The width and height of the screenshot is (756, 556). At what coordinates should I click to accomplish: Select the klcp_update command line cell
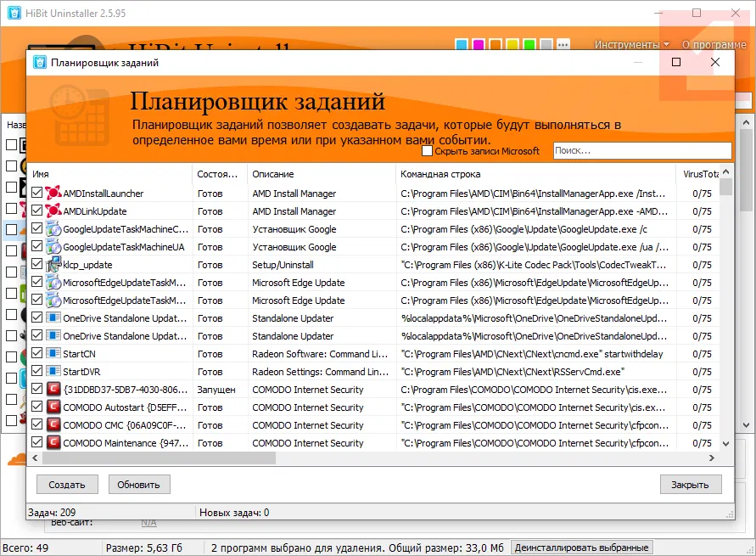[534, 265]
